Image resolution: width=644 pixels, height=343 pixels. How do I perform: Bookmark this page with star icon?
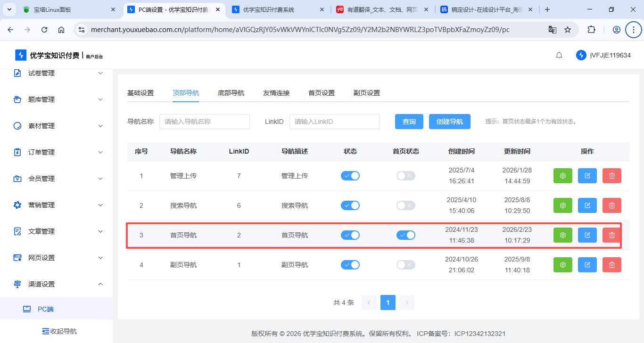pyautogui.click(x=568, y=30)
